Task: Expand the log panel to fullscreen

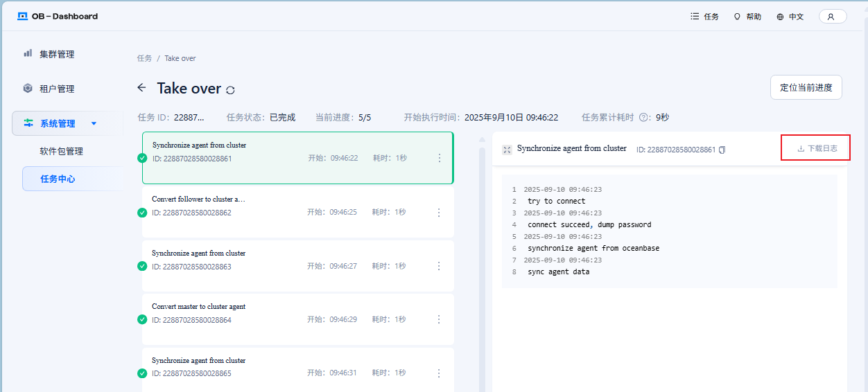Action: [507, 150]
